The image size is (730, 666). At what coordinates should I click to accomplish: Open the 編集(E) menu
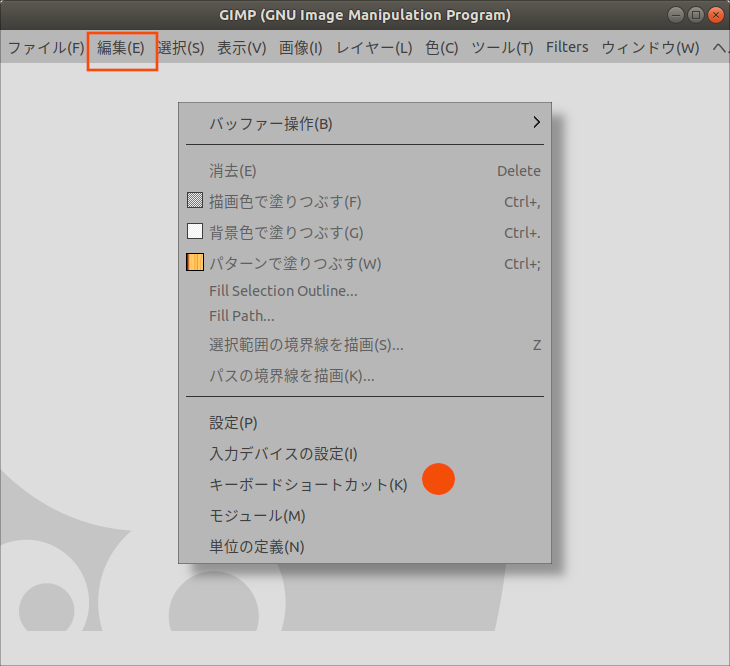pyautogui.click(x=121, y=47)
